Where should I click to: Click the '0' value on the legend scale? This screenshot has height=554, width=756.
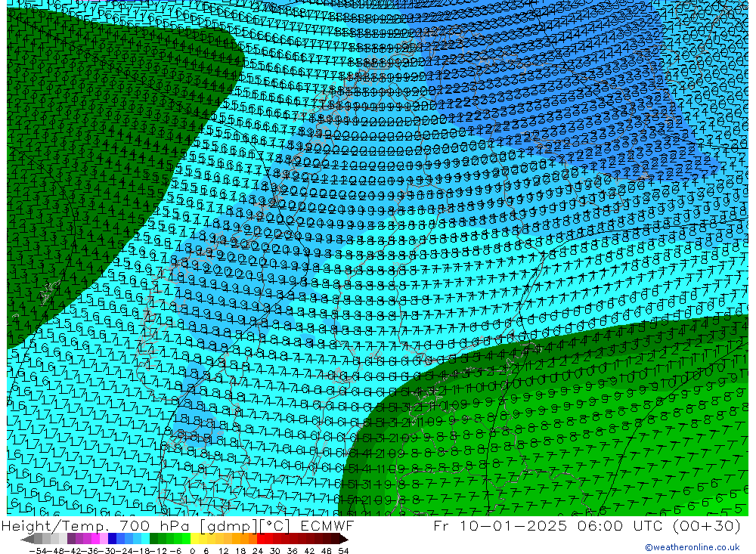click(x=192, y=550)
